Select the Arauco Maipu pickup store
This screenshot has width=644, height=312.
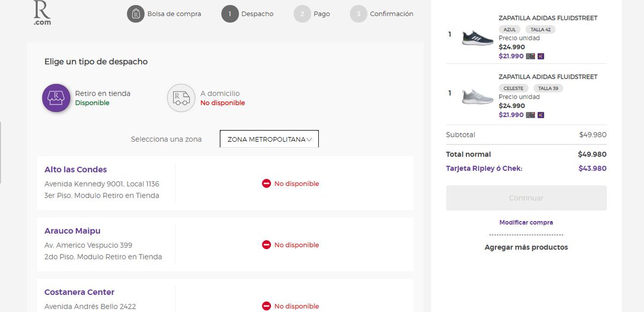(x=72, y=230)
